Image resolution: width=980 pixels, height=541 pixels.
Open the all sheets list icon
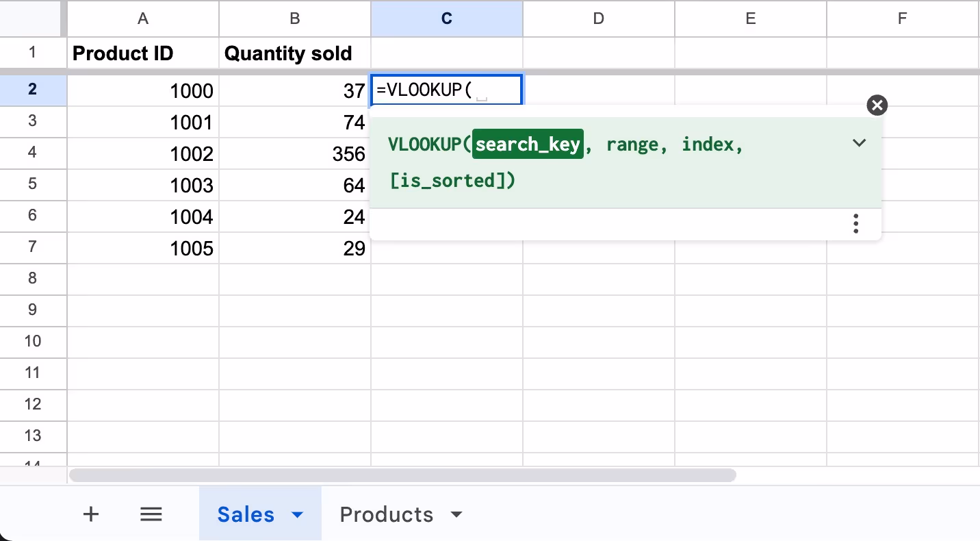tap(151, 515)
